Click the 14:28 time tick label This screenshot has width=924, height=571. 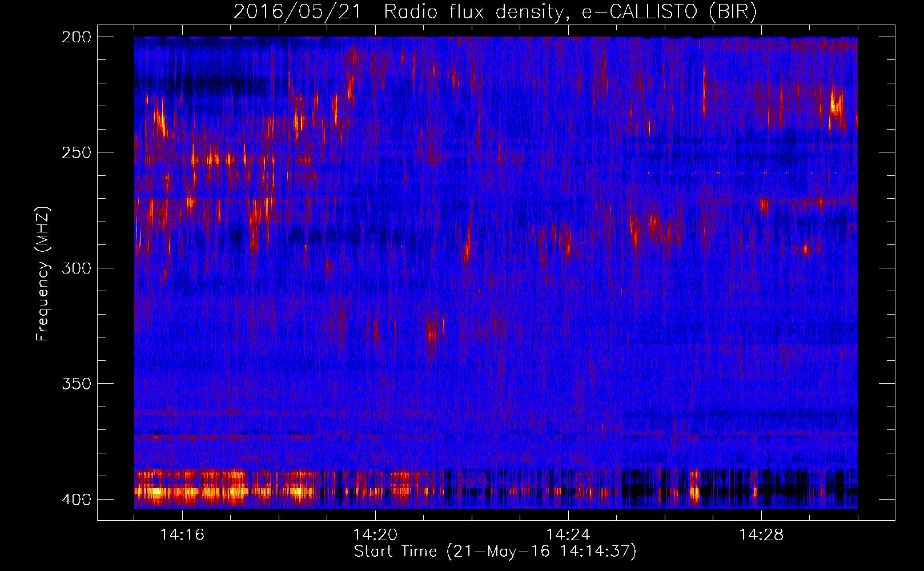[x=761, y=535]
